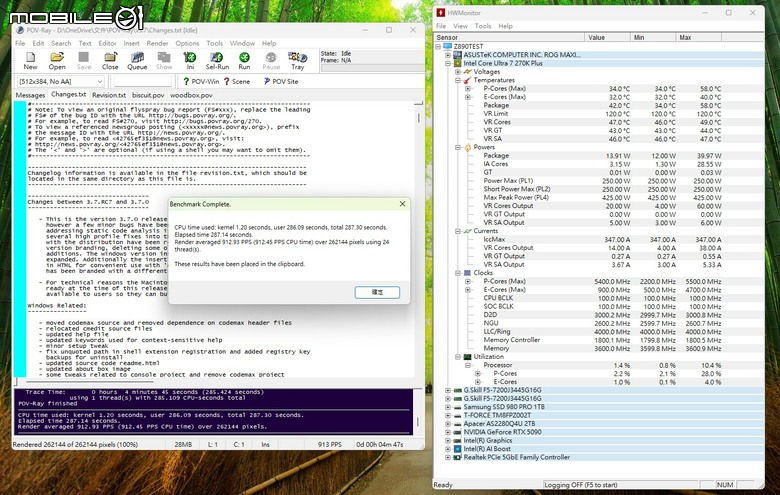Click the Sensor column header
780x495 pixels.
coord(509,37)
